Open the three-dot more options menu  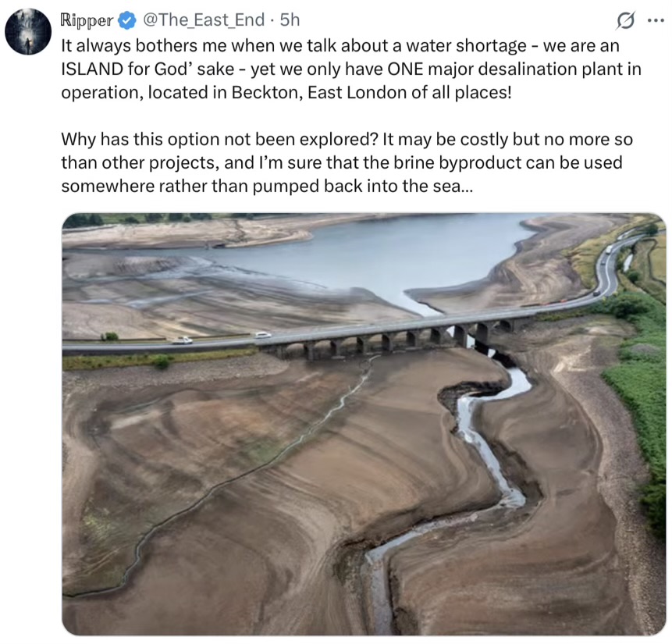pyautogui.click(x=656, y=20)
